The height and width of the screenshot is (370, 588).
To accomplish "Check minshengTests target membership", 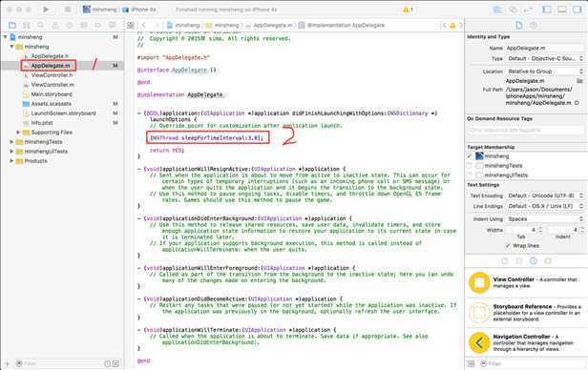I will point(470,166).
